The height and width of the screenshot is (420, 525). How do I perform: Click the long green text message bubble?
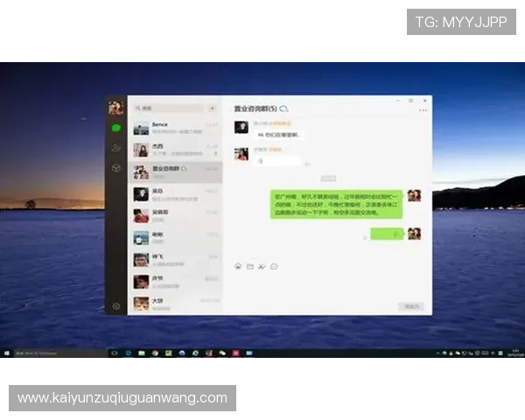pos(337,204)
